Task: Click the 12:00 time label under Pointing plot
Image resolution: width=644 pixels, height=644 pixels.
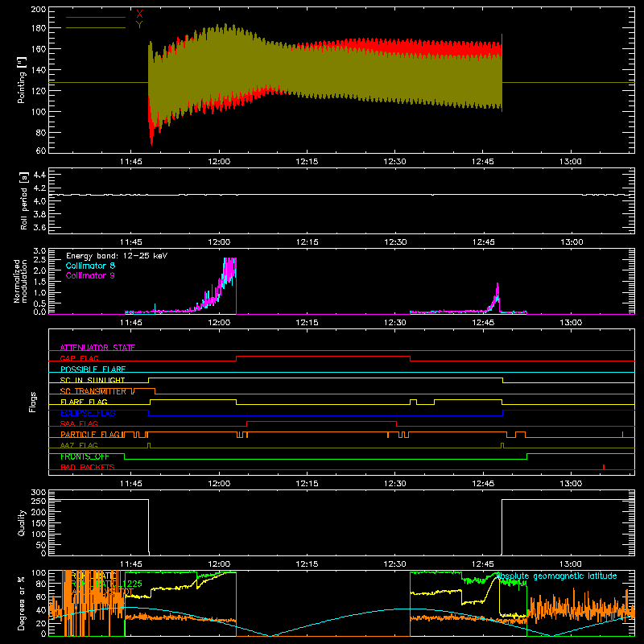Action: 219,162
